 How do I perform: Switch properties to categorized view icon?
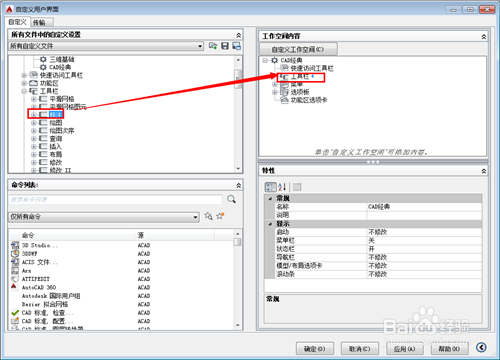coord(270,187)
